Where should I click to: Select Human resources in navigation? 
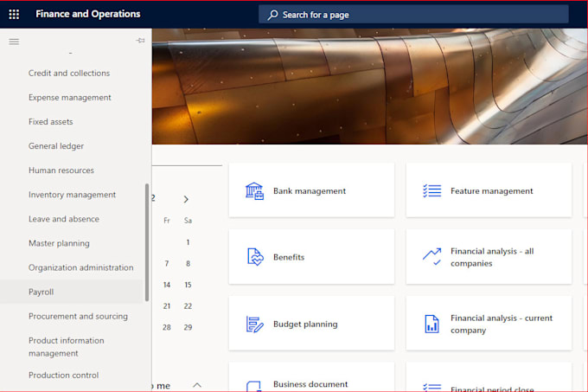pos(61,170)
